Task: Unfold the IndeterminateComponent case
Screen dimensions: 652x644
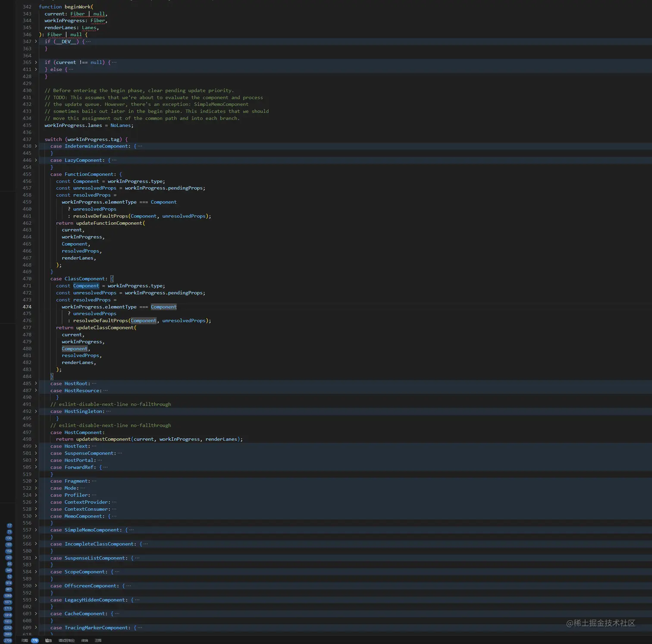Action: point(36,146)
